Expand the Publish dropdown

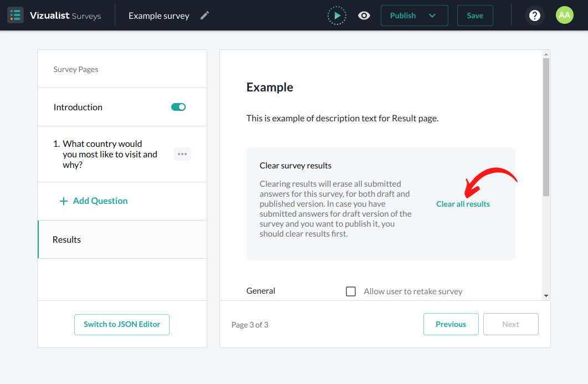pyautogui.click(x=432, y=16)
